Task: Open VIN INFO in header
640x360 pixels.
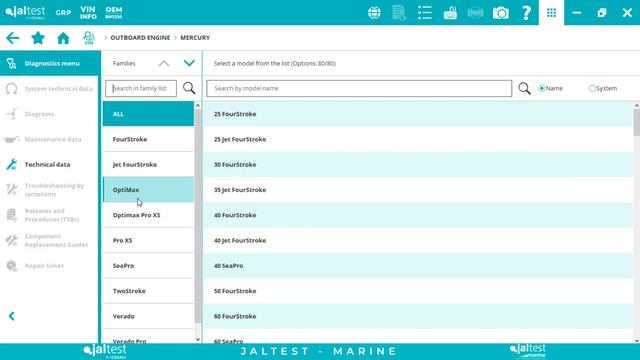Action: click(88, 13)
